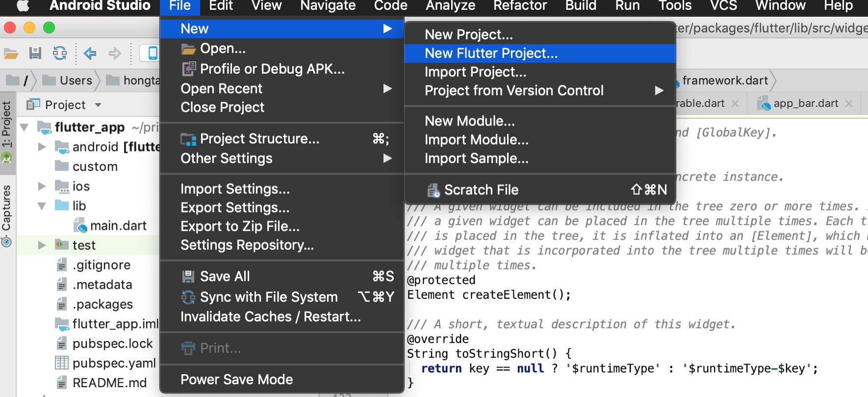Click the Open folder toolbar icon
The width and height of the screenshot is (868, 397).
[x=11, y=53]
